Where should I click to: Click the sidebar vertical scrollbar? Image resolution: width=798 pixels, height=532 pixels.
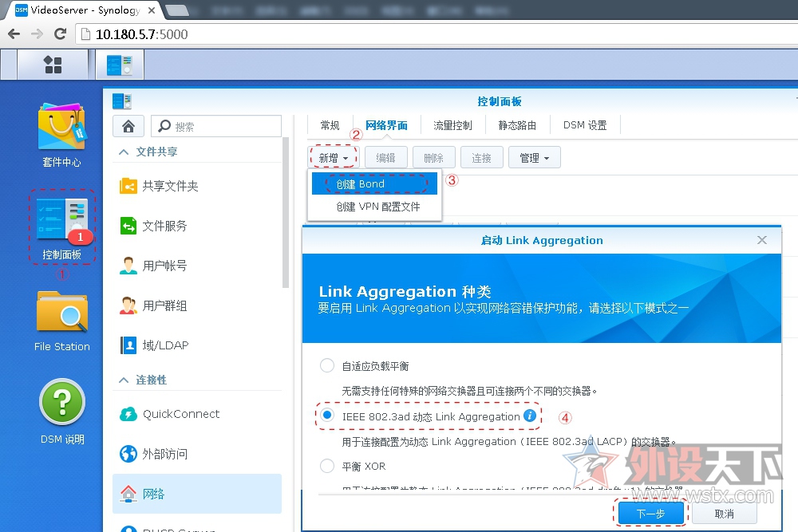286,213
